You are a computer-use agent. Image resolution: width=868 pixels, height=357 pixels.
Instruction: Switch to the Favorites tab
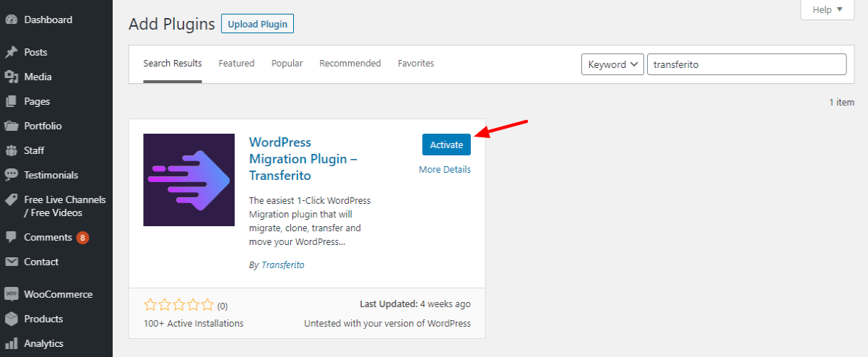pos(416,64)
